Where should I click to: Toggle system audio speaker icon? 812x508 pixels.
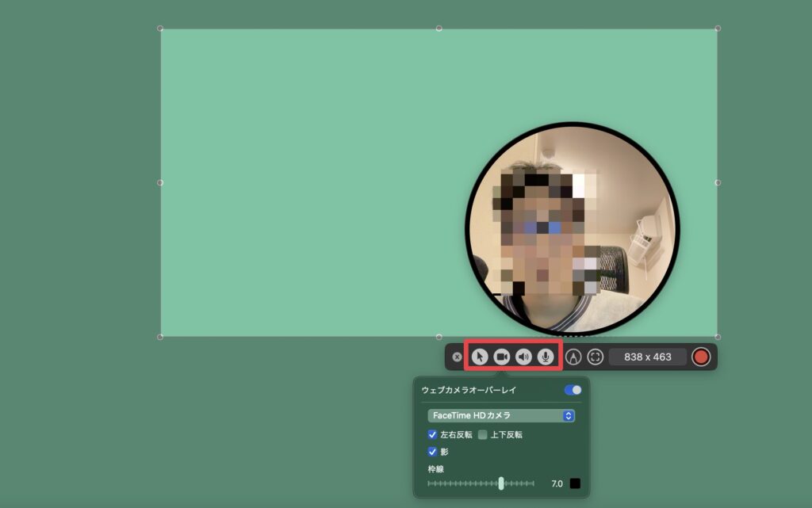click(x=523, y=357)
